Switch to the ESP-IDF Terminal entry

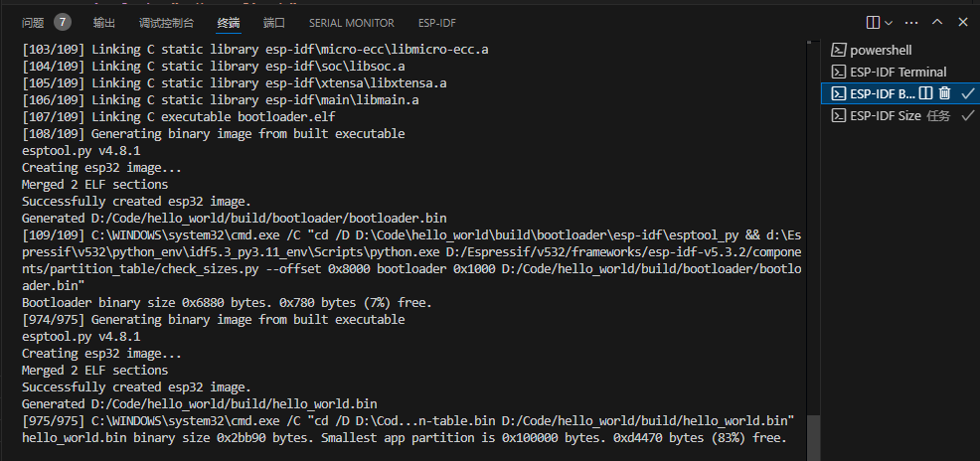point(898,72)
